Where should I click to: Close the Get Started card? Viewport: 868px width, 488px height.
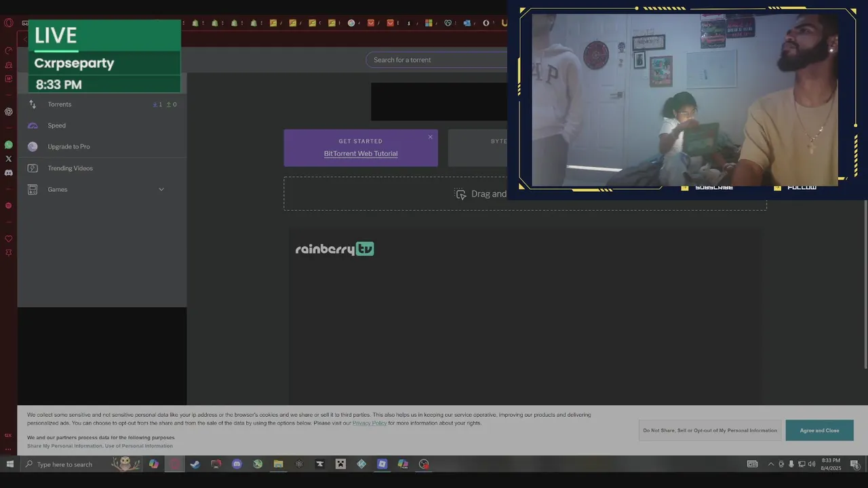click(430, 137)
